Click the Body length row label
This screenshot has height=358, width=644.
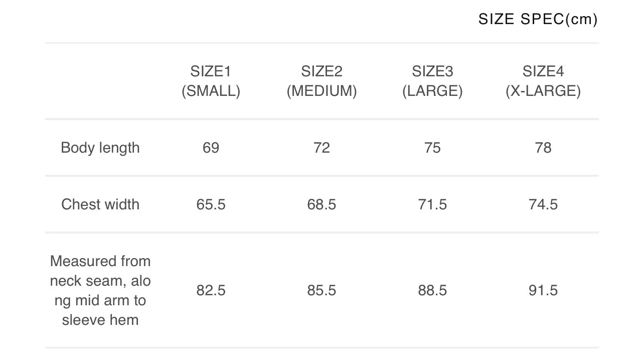(x=100, y=148)
